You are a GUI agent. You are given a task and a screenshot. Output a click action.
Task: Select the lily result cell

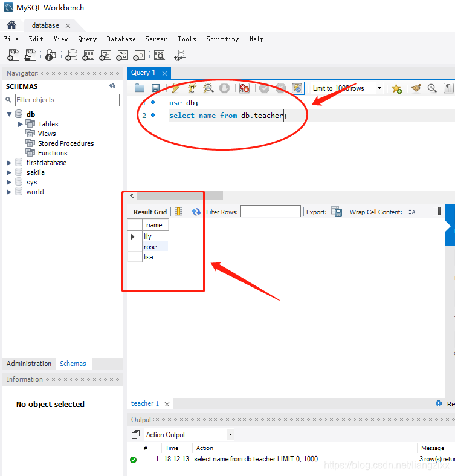155,236
